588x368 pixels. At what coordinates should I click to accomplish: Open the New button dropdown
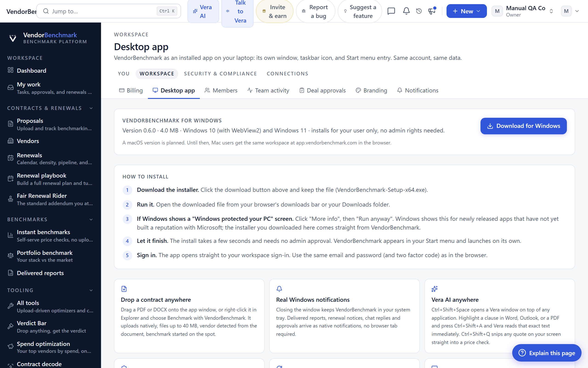coord(466,11)
